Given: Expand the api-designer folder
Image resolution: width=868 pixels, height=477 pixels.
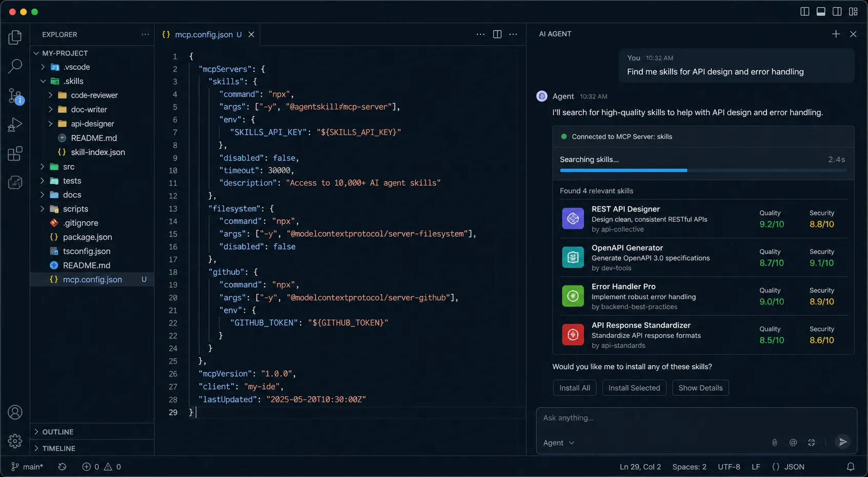Looking at the screenshot, I should [51, 124].
